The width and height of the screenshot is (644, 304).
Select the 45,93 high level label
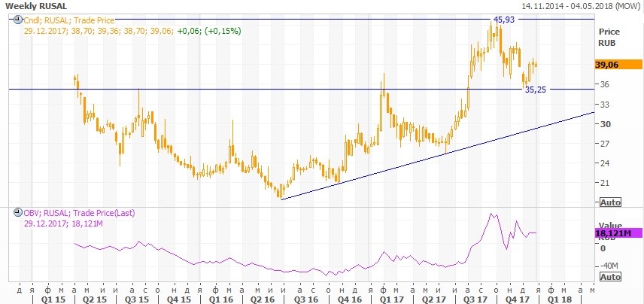(x=503, y=18)
